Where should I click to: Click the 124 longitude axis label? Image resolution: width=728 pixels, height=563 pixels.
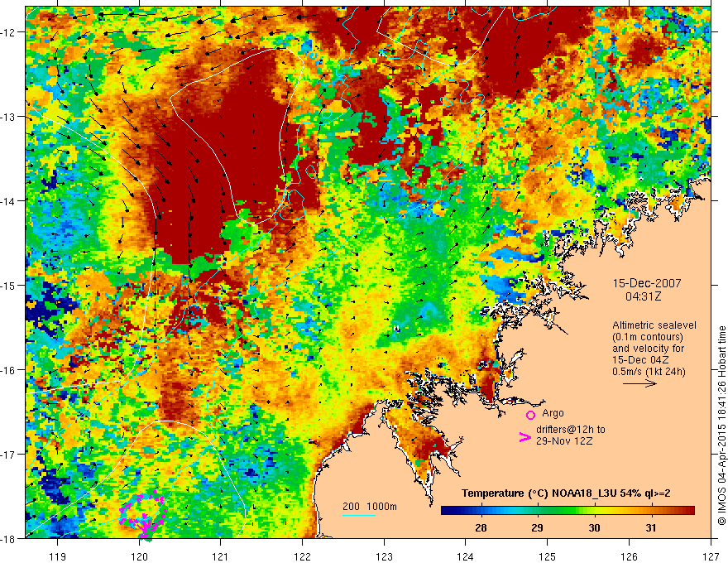pos(465,556)
